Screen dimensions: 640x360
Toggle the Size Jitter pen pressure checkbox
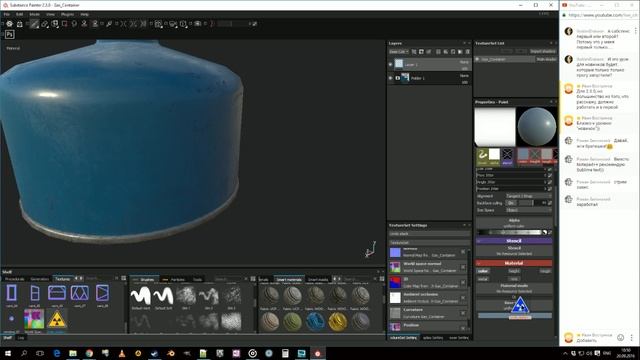(x=550, y=169)
